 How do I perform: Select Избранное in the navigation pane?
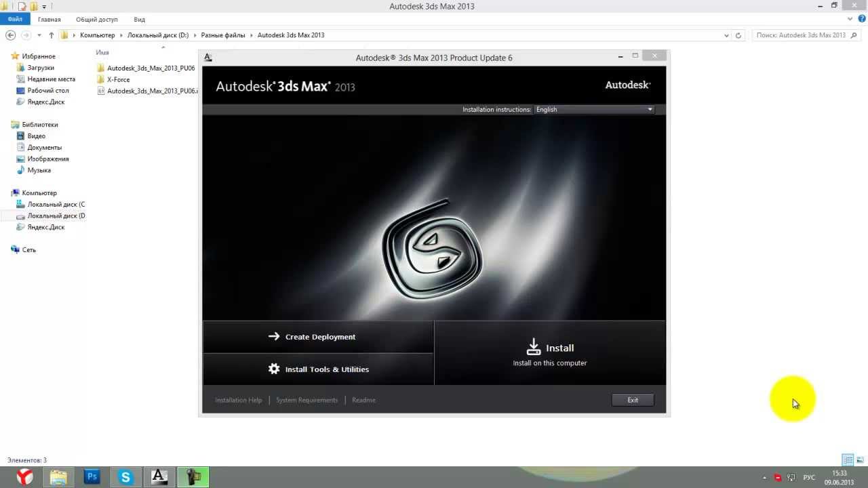[39, 56]
